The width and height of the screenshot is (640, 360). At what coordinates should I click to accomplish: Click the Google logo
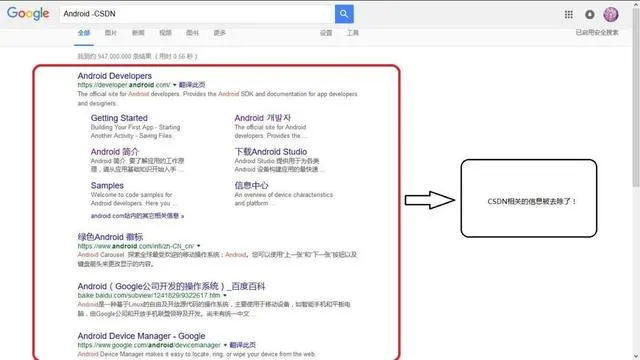(x=28, y=13)
